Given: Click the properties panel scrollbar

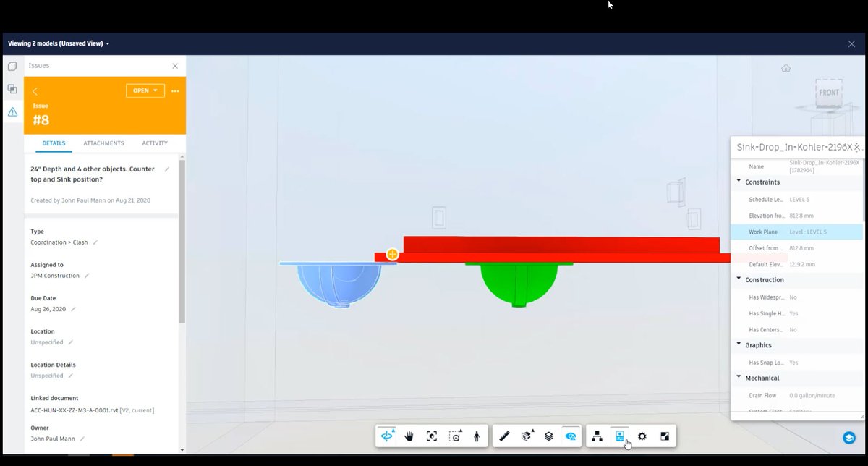Looking at the screenshot, I should (x=864, y=190).
